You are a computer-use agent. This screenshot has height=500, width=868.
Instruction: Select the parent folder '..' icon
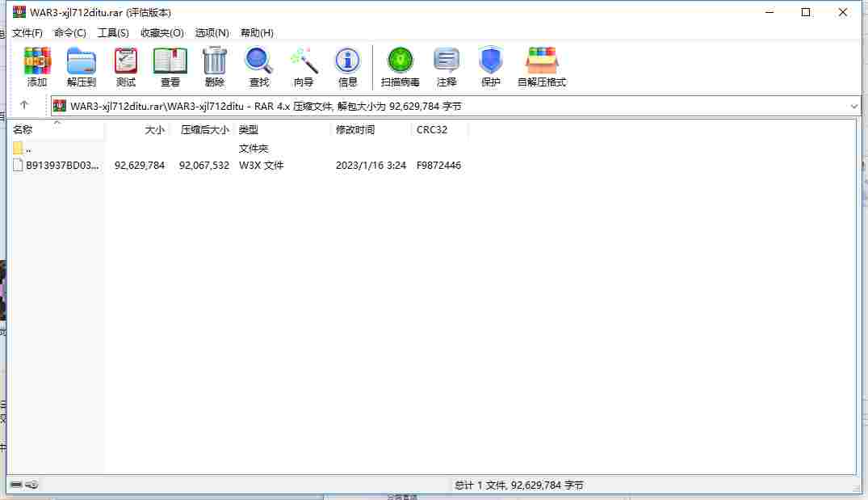point(18,148)
